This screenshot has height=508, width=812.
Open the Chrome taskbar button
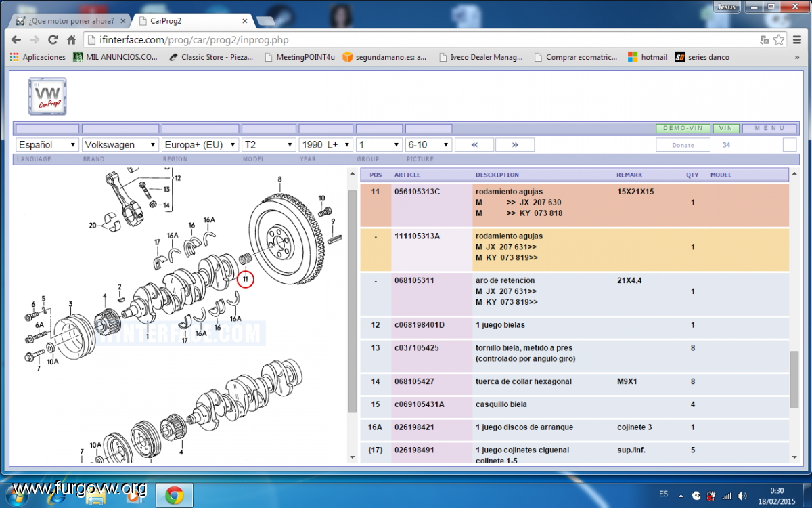coord(174,496)
